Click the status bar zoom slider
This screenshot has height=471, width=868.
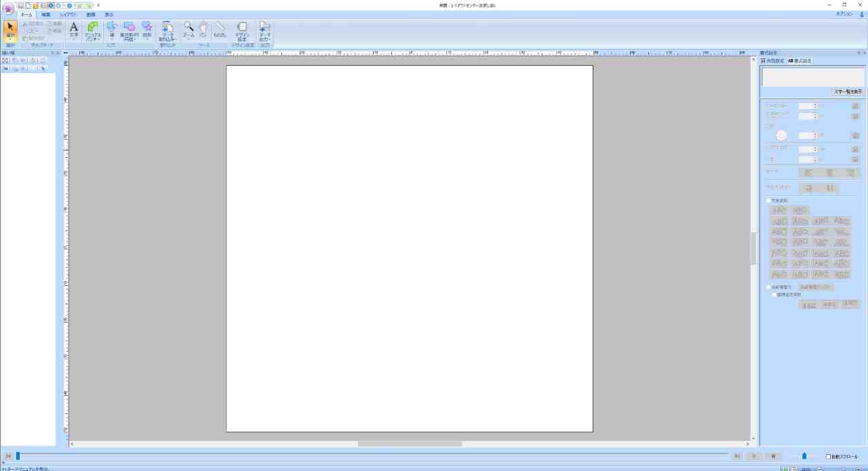(843, 468)
